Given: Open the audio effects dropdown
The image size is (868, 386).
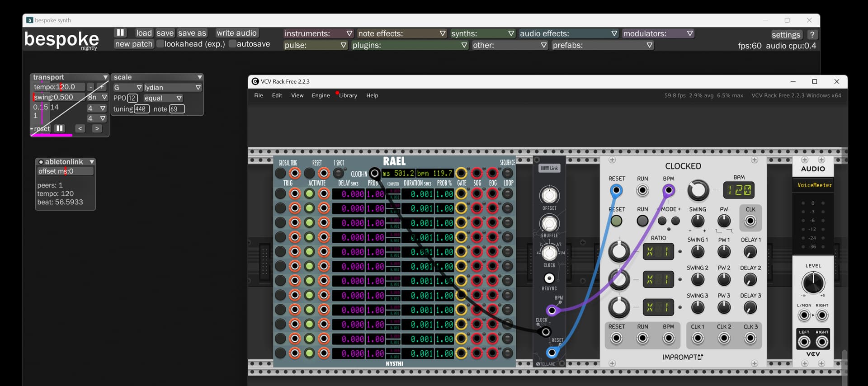Looking at the screenshot, I should [x=569, y=33].
